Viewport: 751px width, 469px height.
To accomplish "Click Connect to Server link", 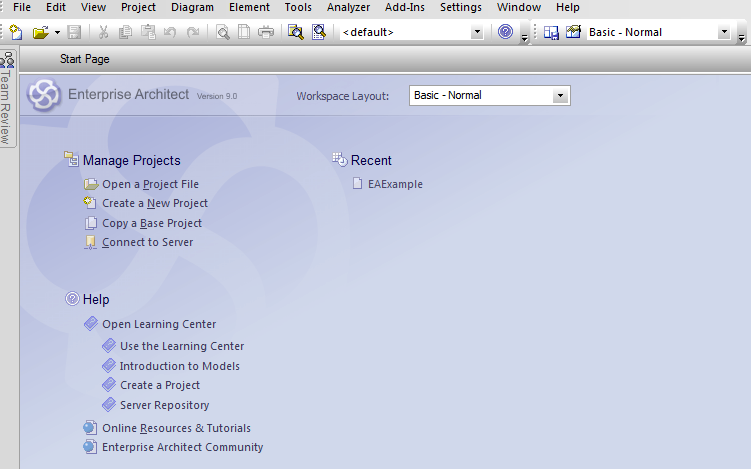I will click(x=148, y=242).
